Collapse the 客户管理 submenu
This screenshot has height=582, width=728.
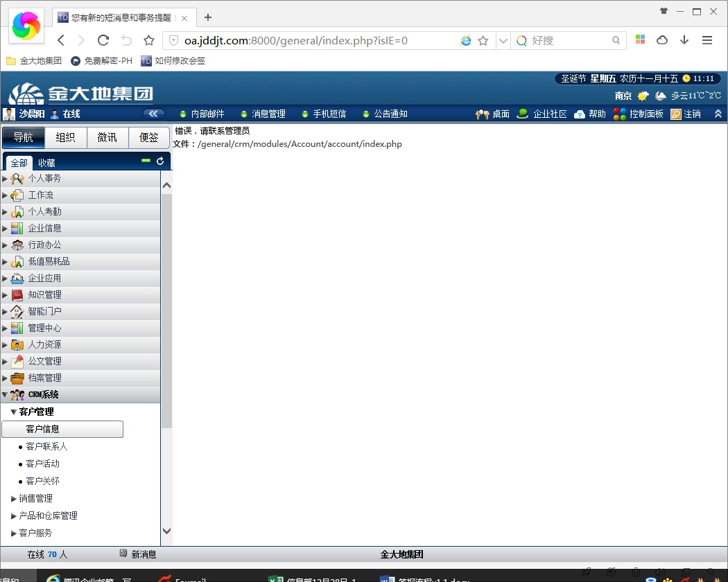tap(33, 412)
